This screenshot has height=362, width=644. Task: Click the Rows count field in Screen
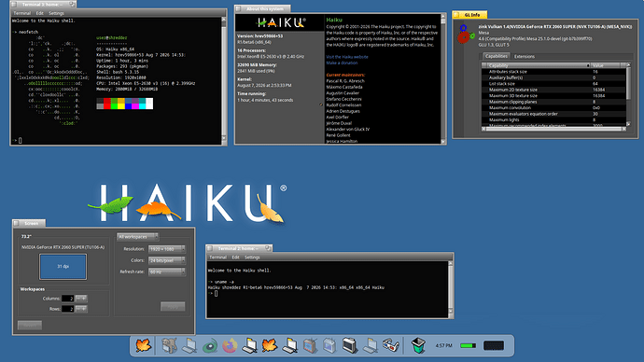click(67, 309)
